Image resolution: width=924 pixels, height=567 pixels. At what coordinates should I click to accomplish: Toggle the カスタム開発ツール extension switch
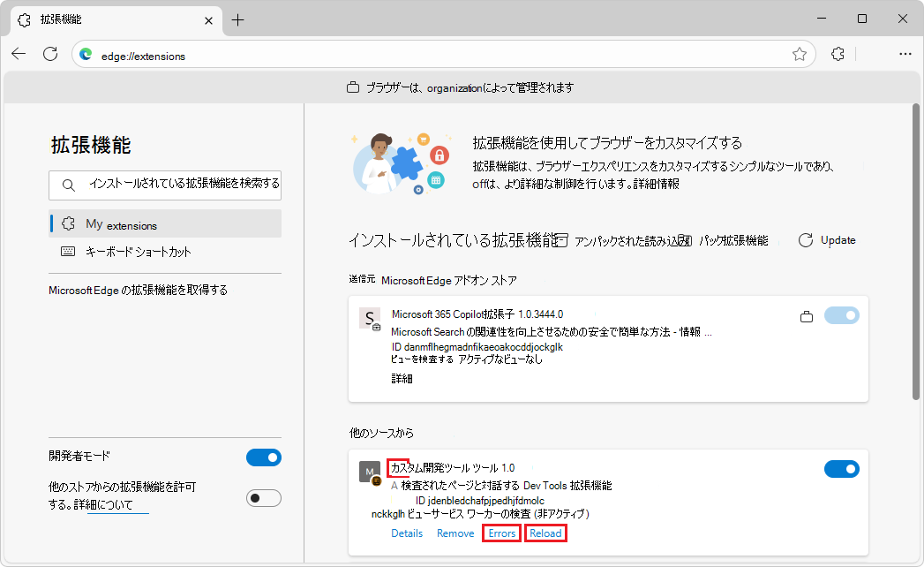[842, 469]
